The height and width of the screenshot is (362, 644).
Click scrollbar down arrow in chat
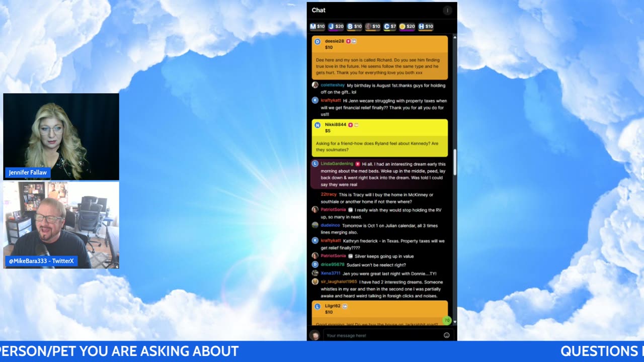(455, 322)
